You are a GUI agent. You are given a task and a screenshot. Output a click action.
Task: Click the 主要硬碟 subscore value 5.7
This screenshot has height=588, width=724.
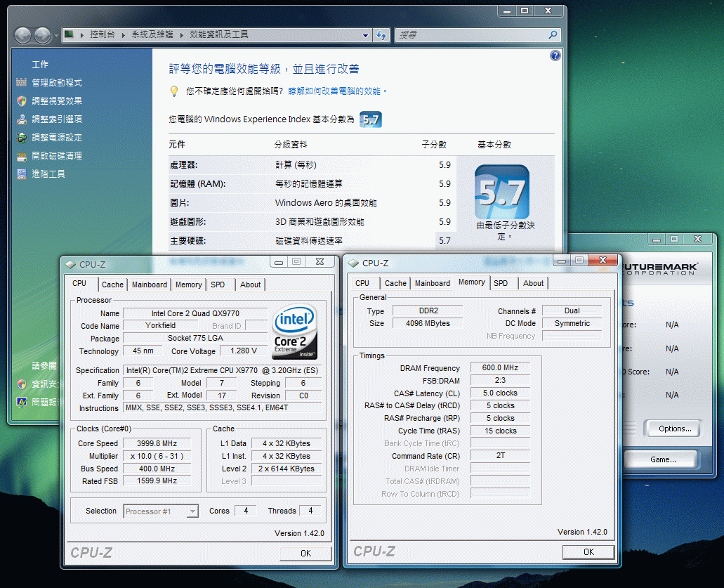(445, 241)
